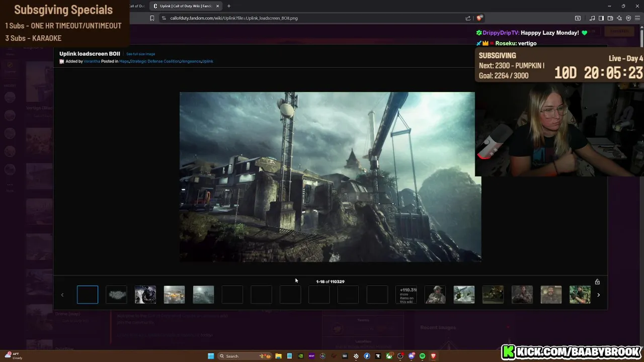Open the NVIDIA app from taskbar
The width and height of the screenshot is (644, 362).
pos(301,356)
